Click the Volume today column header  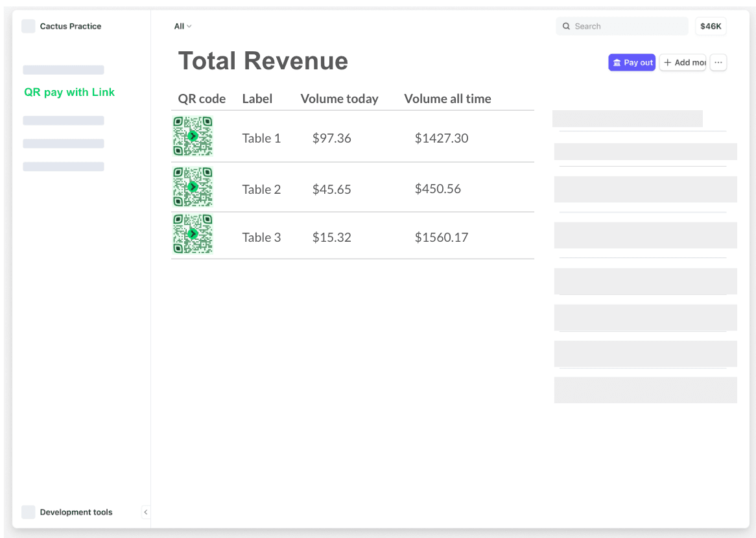pos(340,99)
